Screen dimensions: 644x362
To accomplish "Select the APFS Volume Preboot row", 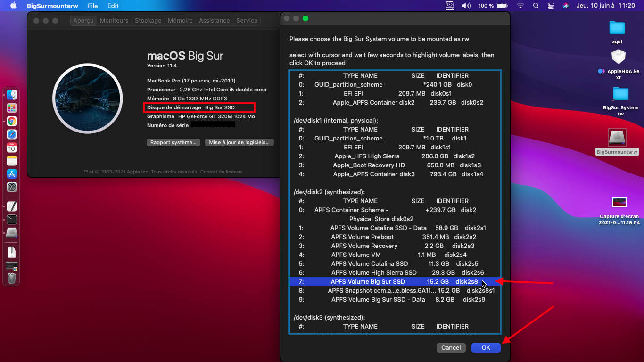I will 395,237.
